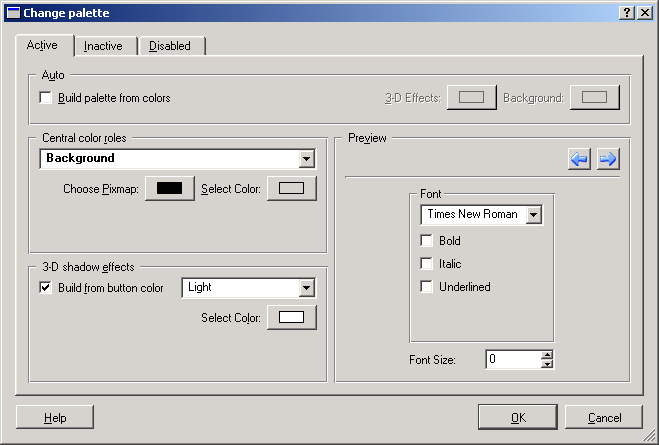This screenshot has width=659, height=445.
Task: Click the left arrow preview navigation icon
Action: coord(579,159)
